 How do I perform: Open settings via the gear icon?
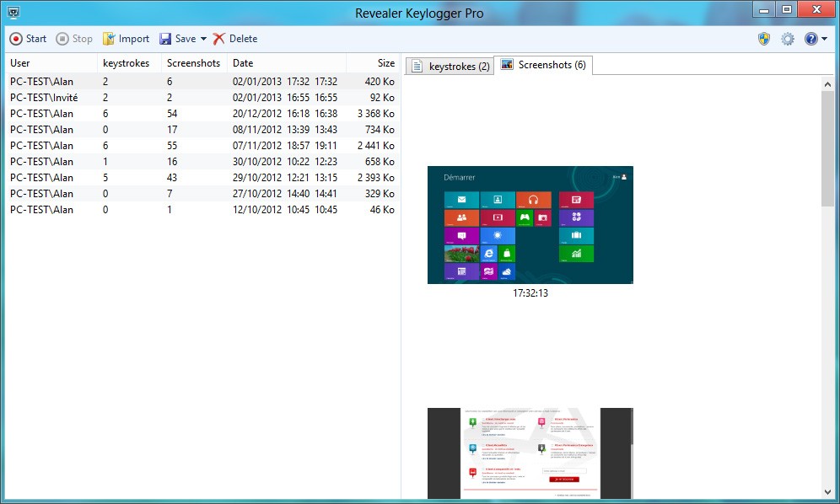[788, 39]
